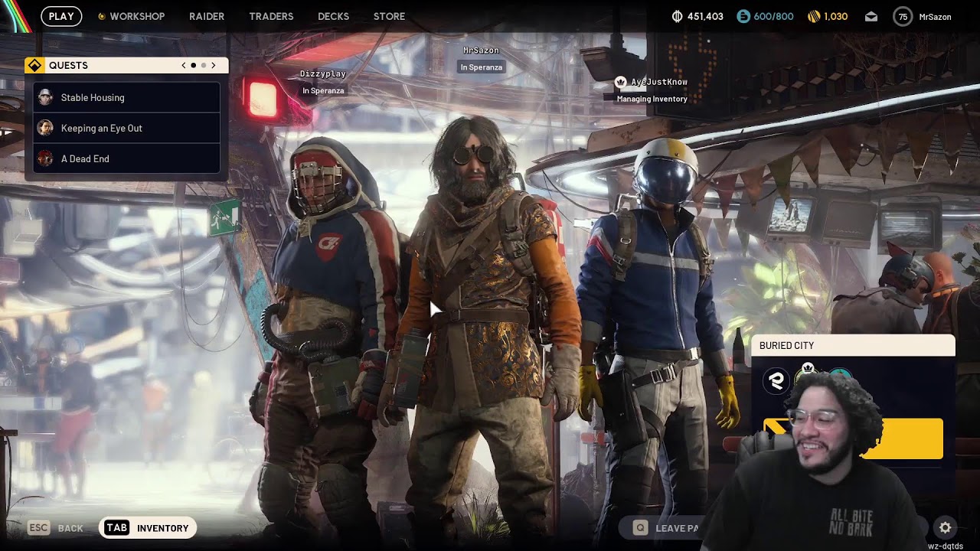Image resolution: width=980 pixels, height=551 pixels.
Task: Click the crown party leader icon by AyeJustKnow
Action: pyautogui.click(x=621, y=82)
